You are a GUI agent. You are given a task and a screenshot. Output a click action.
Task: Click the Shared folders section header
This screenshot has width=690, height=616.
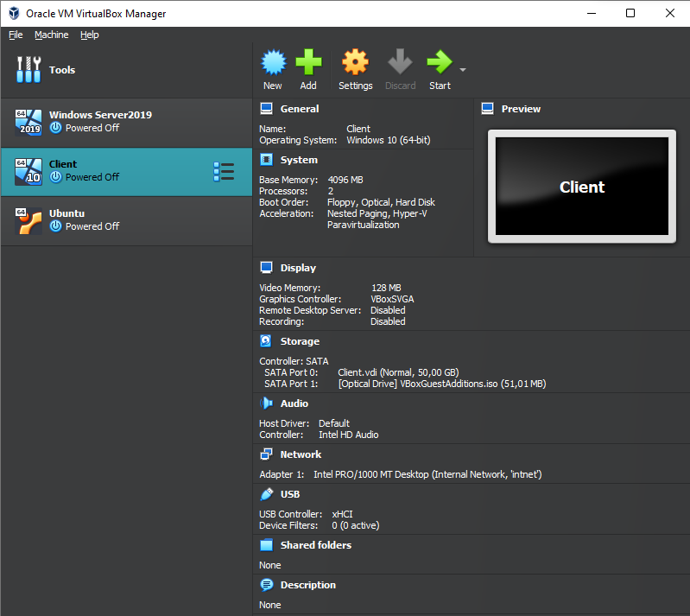315,545
